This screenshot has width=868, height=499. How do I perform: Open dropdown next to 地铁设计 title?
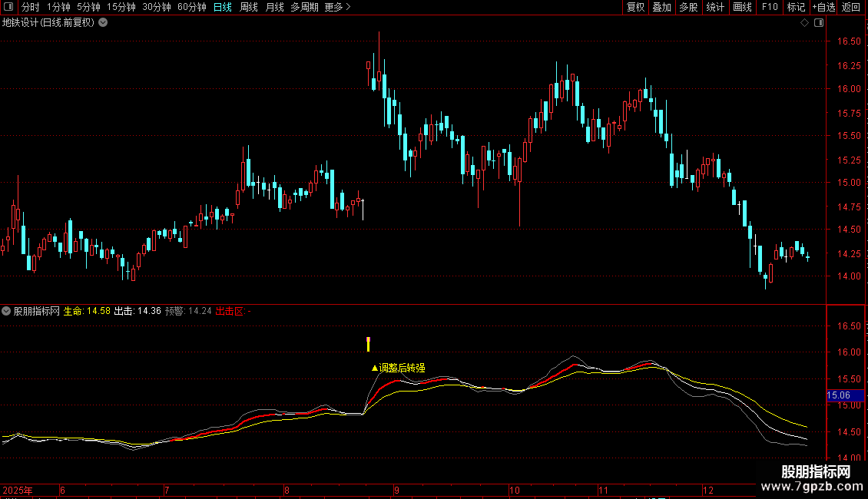(103, 23)
